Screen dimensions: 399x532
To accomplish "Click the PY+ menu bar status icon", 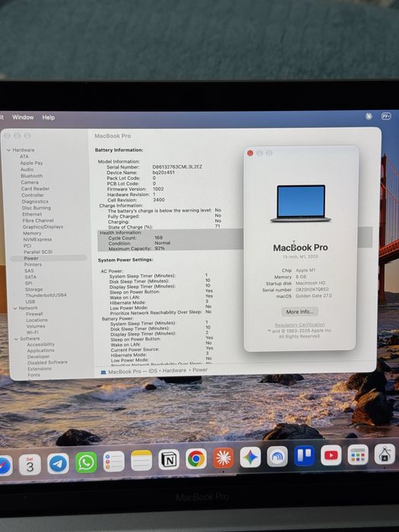I will click(x=386, y=116).
